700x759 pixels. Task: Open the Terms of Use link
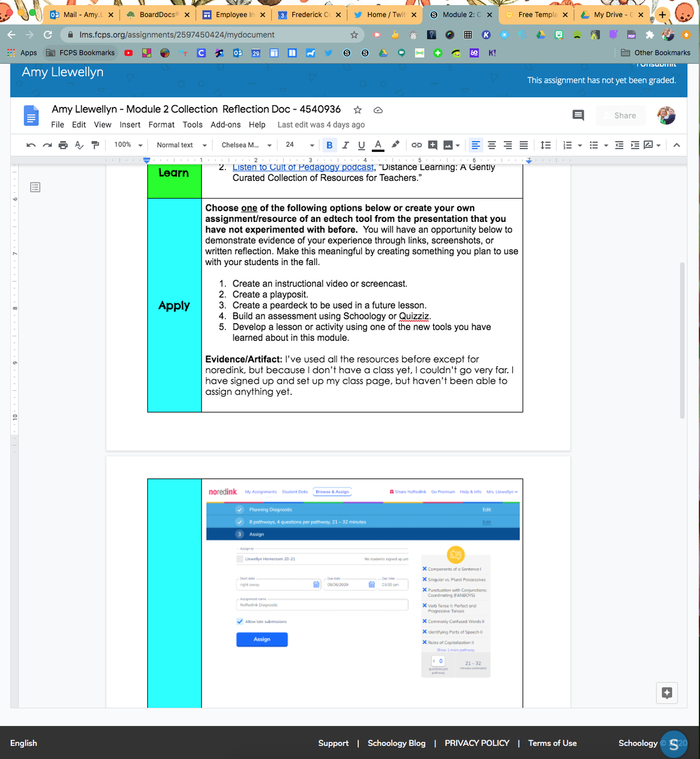(553, 743)
